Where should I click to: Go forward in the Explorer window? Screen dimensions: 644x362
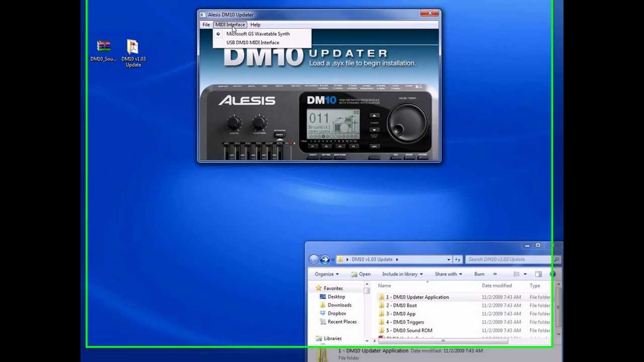(x=325, y=259)
